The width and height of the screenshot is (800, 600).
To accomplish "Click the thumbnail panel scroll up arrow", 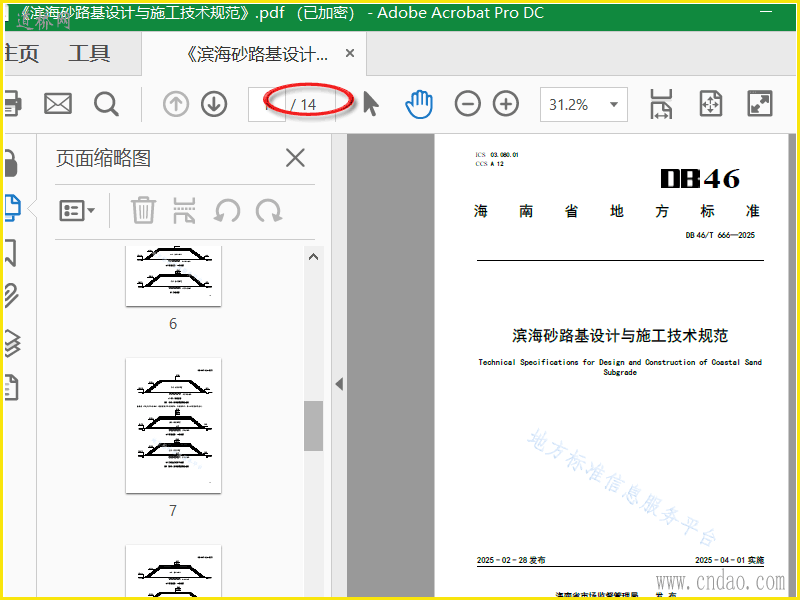I will [x=314, y=257].
